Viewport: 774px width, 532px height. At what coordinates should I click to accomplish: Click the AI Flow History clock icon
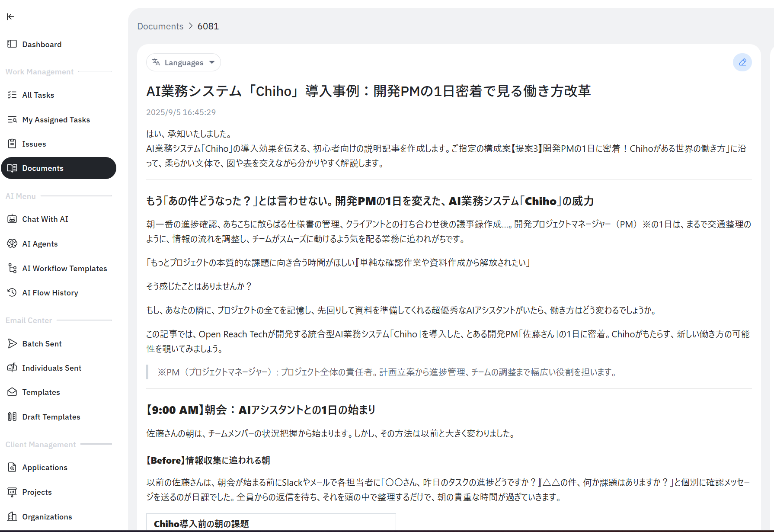tap(12, 292)
